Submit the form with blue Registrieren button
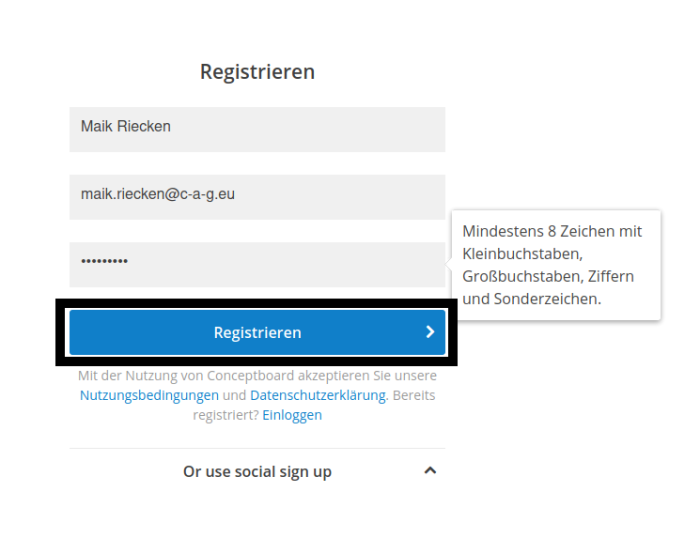 (x=257, y=332)
